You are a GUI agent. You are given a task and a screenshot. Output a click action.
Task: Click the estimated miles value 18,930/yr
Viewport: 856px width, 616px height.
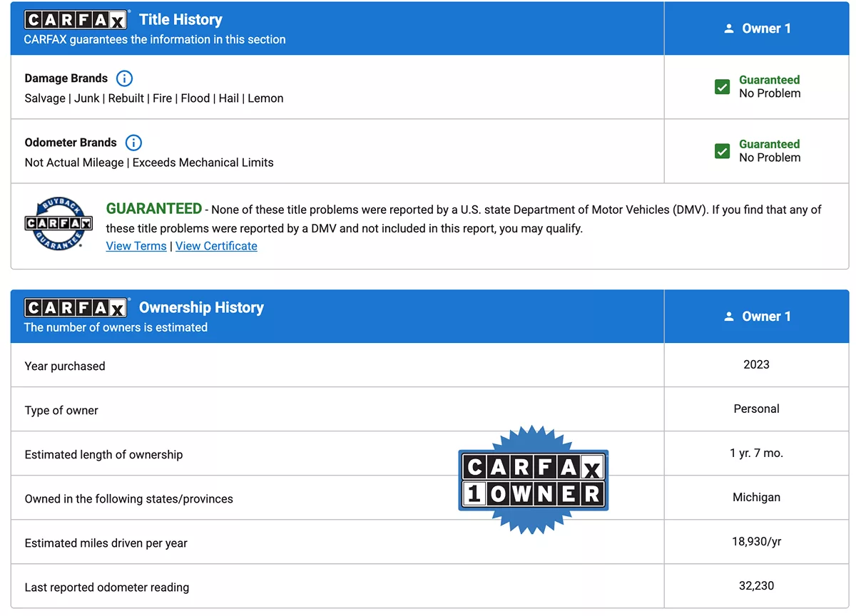(x=756, y=542)
